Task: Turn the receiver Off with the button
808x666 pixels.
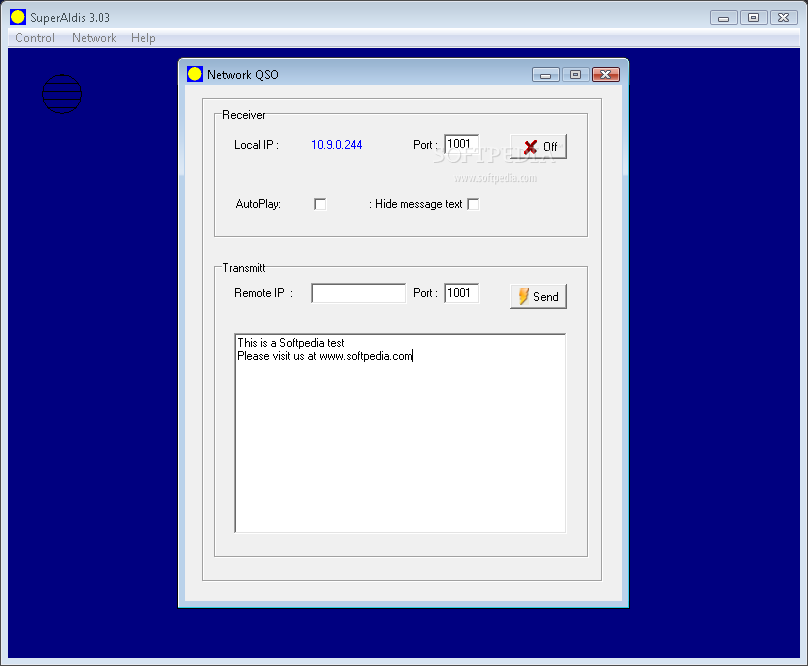Action: (538, 147)
